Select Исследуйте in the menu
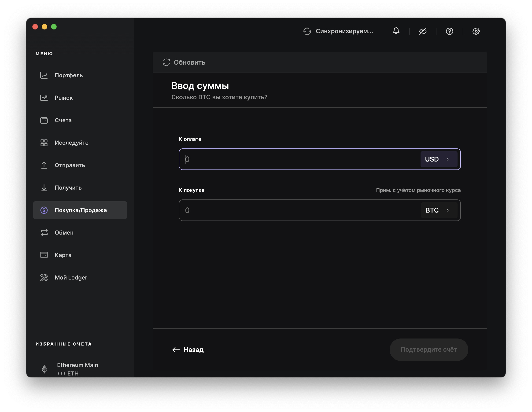Image resolution: width=532 pixels, height=412 pixels. pyautogui.click(x=71, y=143)
